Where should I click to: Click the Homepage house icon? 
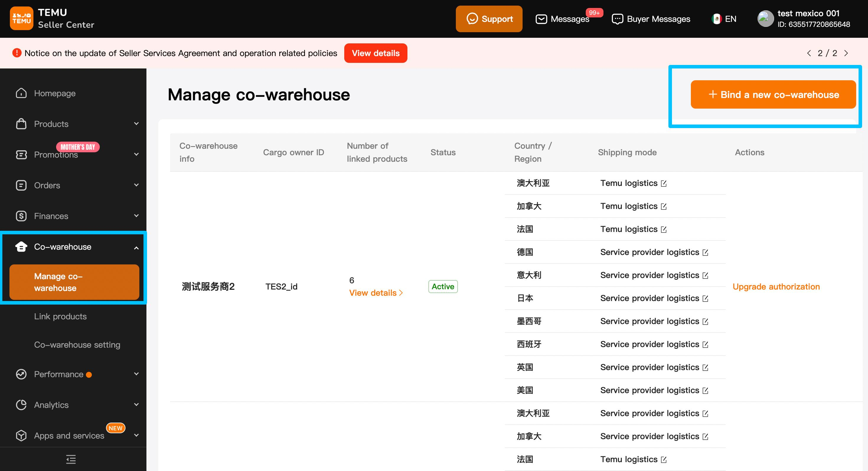21,93
